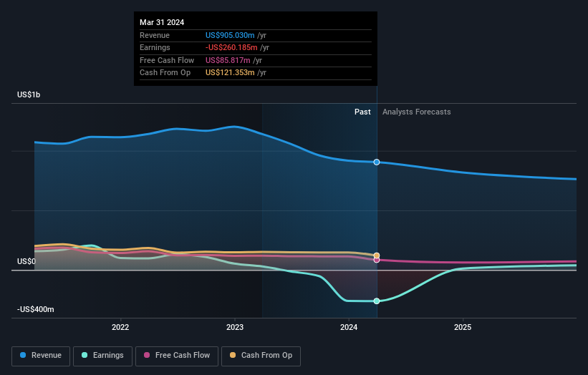
Task: Click the US$1b y-axis label
Action: (29, 94)
